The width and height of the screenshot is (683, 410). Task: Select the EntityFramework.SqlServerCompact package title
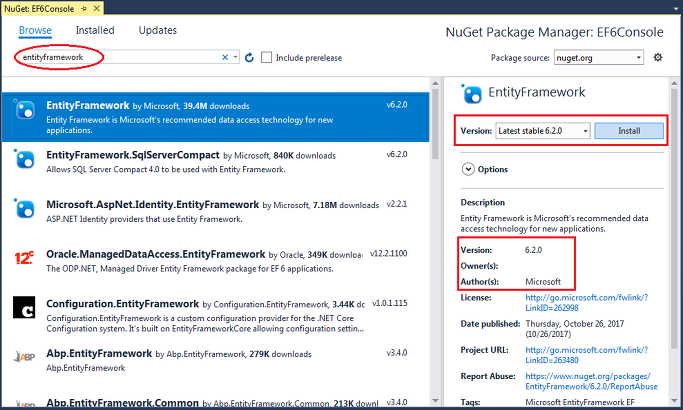click(x=133, y=155)
